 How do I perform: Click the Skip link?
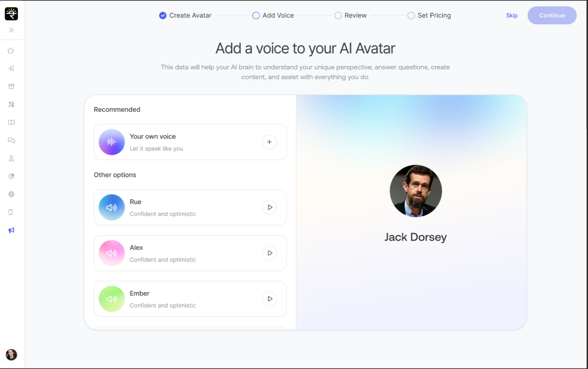click(x=512, y=15)
